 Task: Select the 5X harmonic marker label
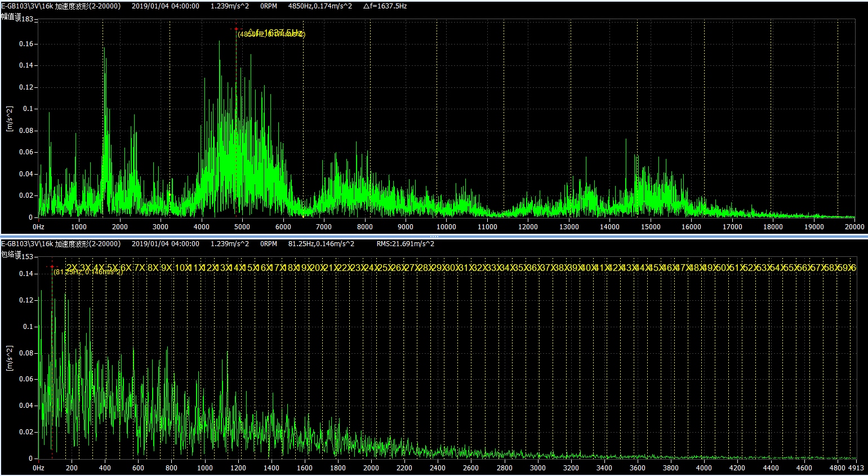(x=113, y=268)
